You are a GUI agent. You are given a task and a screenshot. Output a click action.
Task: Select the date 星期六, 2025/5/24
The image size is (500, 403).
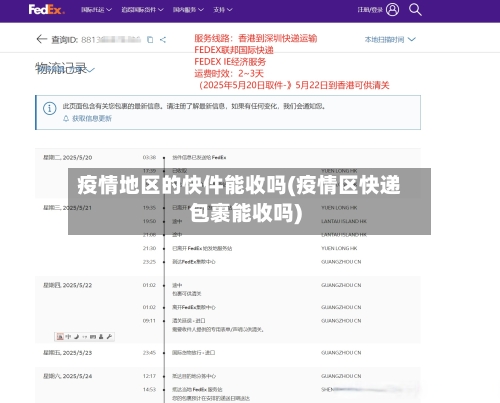(x=67, y=376)
